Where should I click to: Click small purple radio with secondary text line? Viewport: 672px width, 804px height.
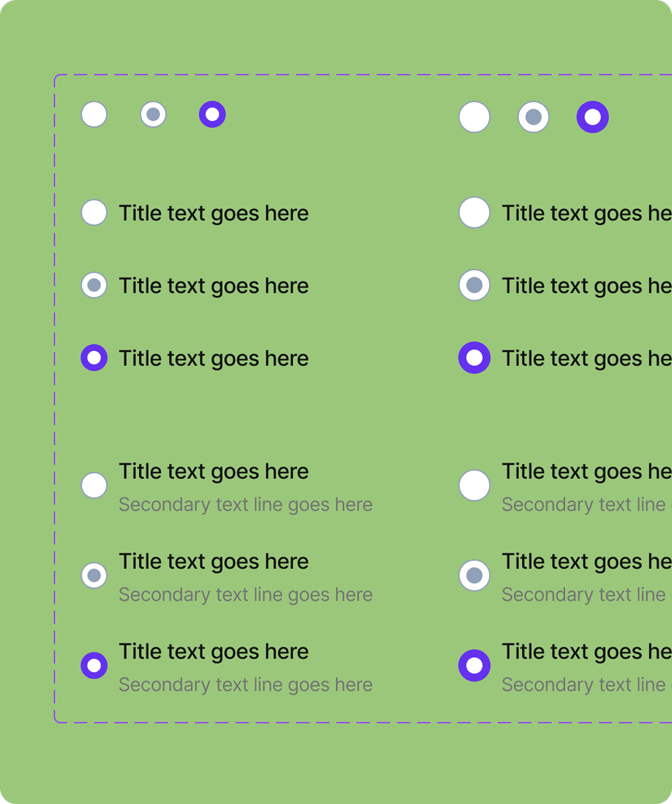pos(94,666)
